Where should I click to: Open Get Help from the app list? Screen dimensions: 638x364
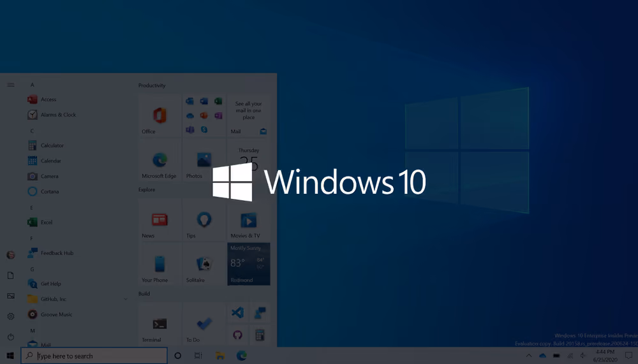point(77,284)
